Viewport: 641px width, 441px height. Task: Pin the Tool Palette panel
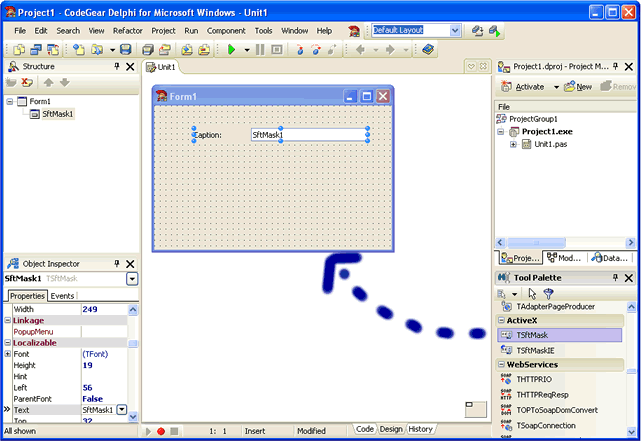[x=615, y=278]
